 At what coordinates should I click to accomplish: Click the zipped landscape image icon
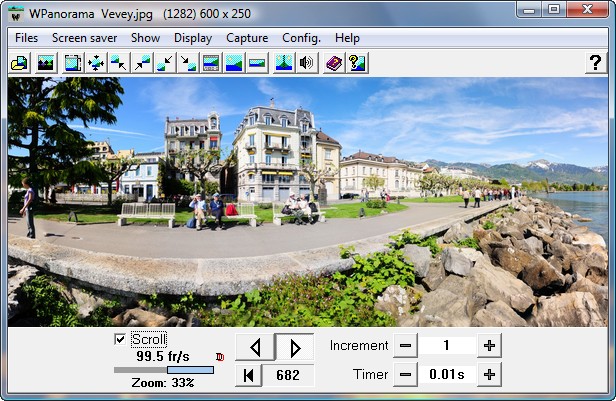point(284,63)
